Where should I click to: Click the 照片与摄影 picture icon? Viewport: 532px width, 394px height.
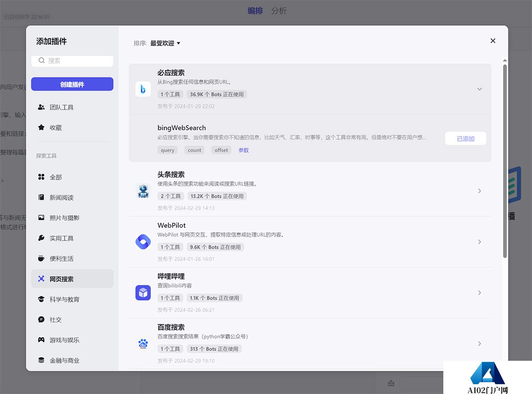pos(41,218)
